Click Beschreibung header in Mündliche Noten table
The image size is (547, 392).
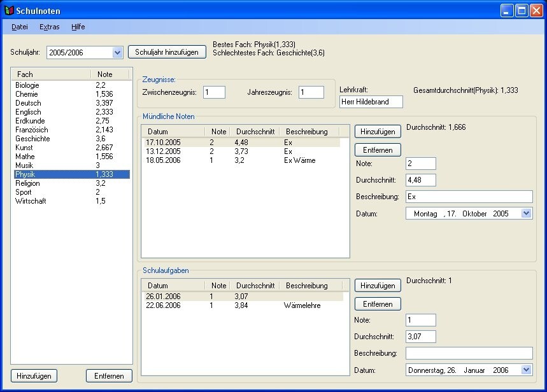pos(309,132)
